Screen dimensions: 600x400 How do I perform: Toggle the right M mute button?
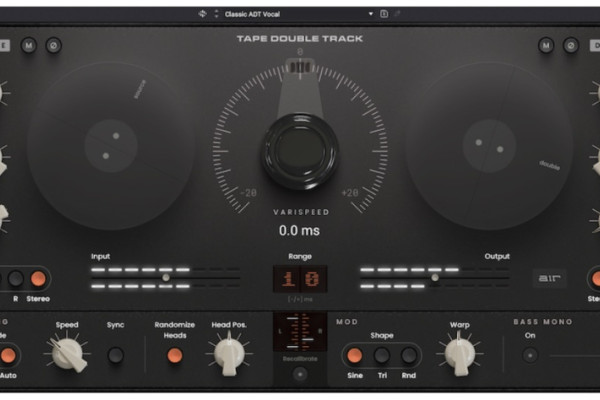coord(546,46)
